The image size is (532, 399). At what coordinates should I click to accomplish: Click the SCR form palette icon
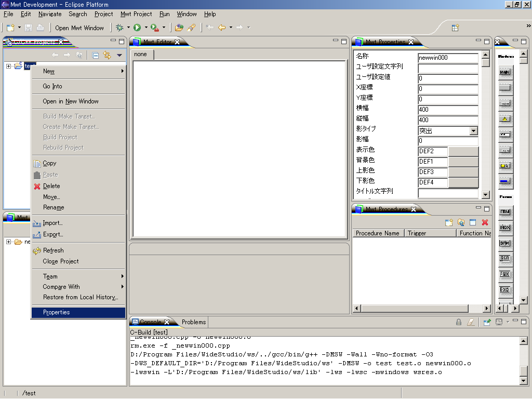[505, 258]
